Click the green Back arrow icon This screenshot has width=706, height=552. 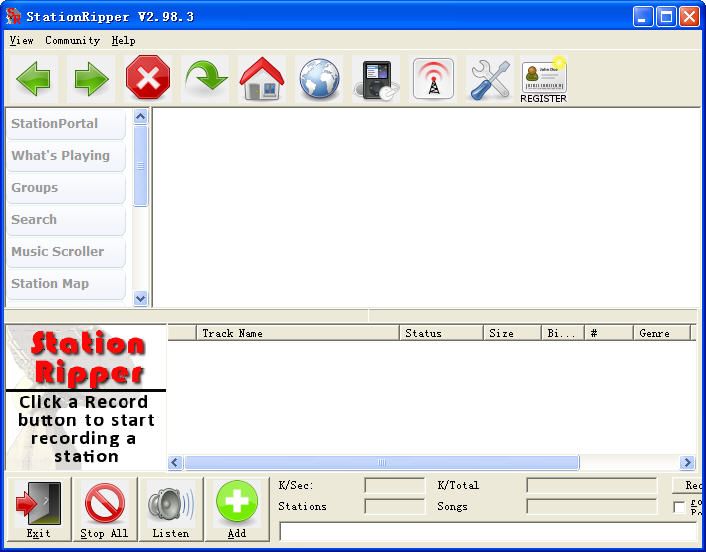(33, 79)
